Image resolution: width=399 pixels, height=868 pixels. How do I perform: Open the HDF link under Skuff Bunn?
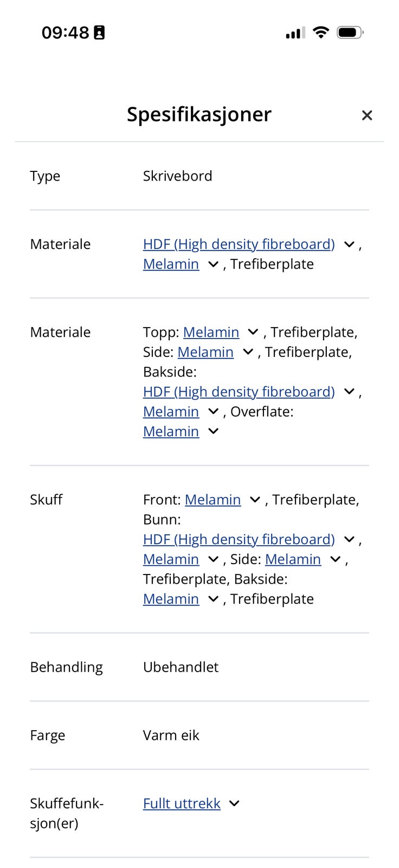click(x=239, y=539)
